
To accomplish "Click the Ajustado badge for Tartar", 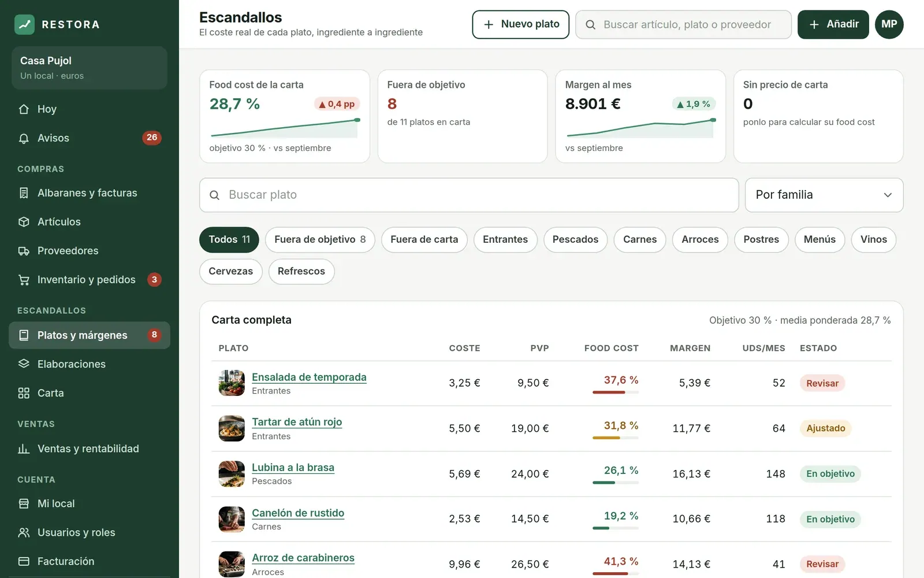I will 826,428.
